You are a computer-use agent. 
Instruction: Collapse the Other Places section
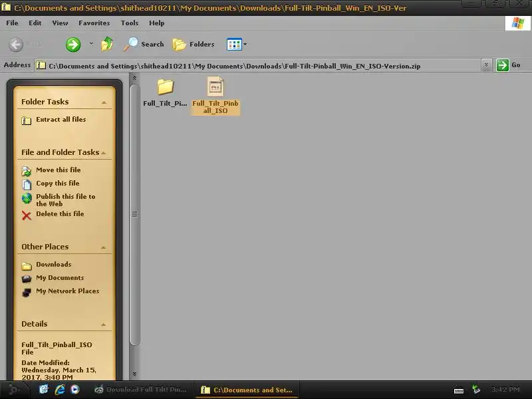click(x=104, y=247)
